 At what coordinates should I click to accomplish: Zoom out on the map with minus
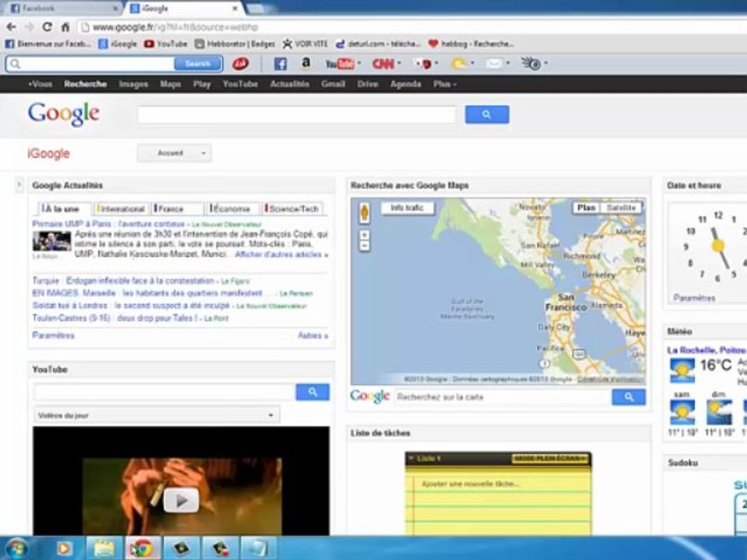(x=364, y=246)
